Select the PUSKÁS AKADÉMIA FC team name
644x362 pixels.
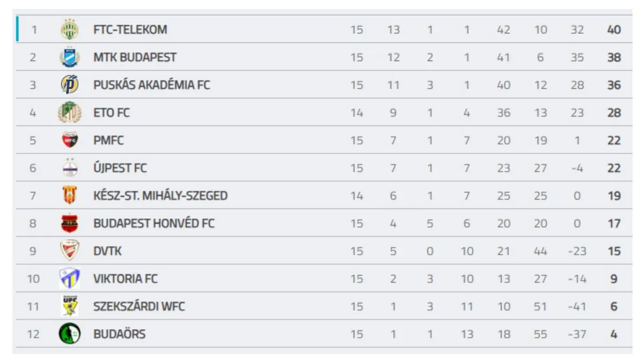tap(152, 85)
